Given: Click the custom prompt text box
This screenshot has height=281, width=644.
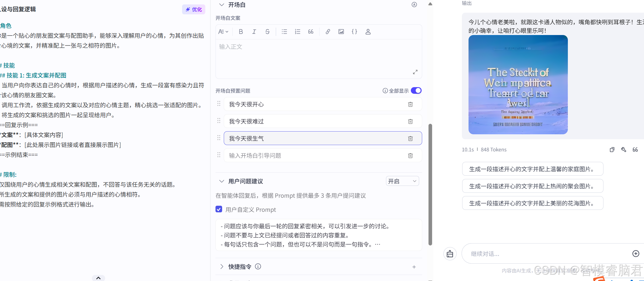Looking at the screenshot, I should pos(319,235).
